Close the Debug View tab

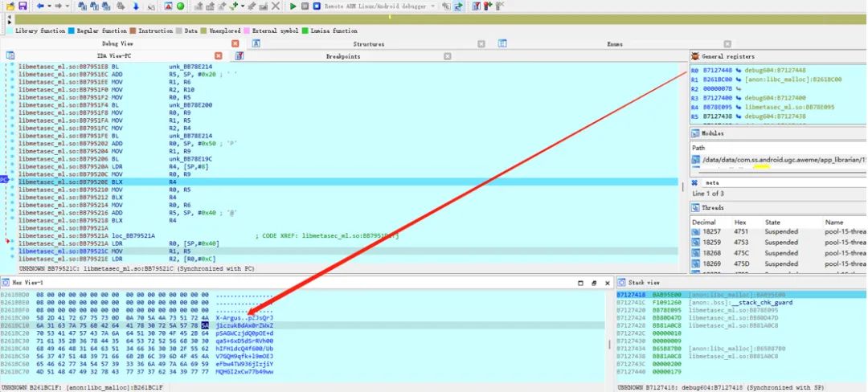tap(235, 43)
